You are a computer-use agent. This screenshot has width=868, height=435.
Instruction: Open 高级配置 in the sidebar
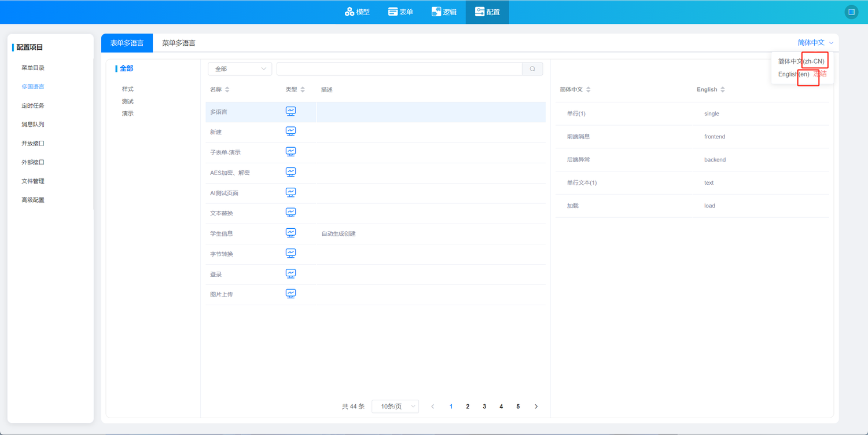[33, 200]
